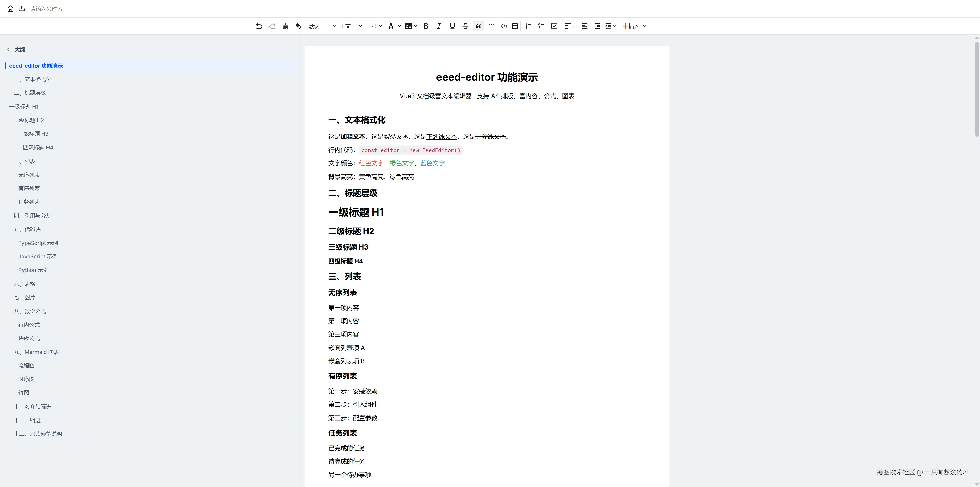Click the clear formatting eraser icon
The image size is (980, 487).
pos(298,26)
